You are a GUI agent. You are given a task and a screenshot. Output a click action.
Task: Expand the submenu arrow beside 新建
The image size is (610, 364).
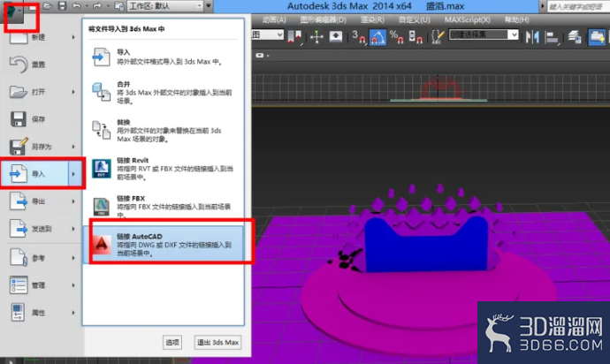(x=73, y=37)
